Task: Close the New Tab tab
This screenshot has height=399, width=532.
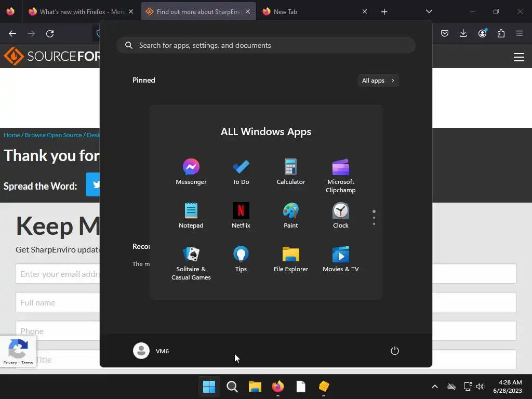Action: (x=365, y=11)
